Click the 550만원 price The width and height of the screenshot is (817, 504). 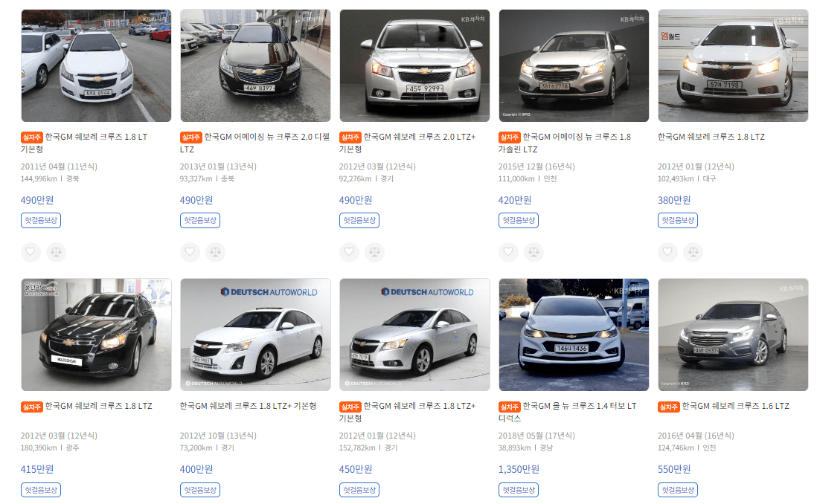coord(674,469)
